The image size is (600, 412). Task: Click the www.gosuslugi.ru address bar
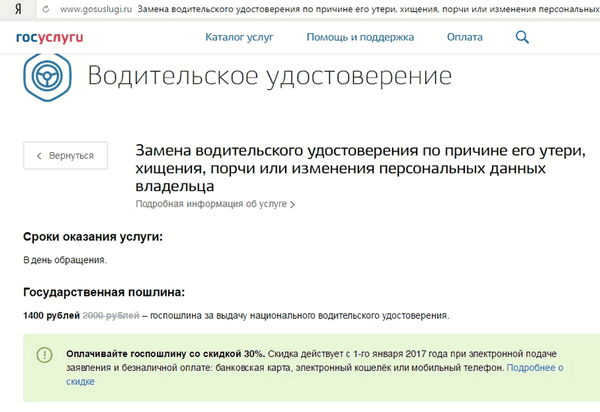pyautogui.click(x=96, y=9)
